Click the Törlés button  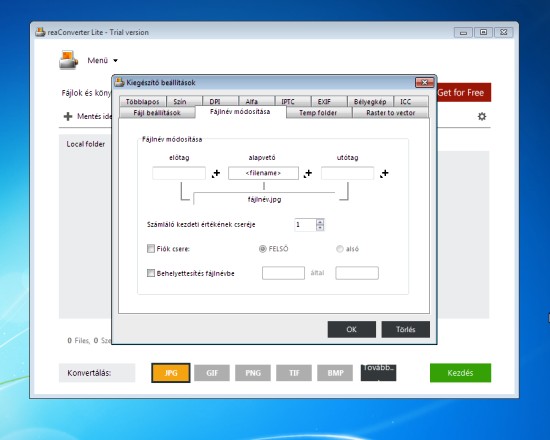click(x=405, y=329)
